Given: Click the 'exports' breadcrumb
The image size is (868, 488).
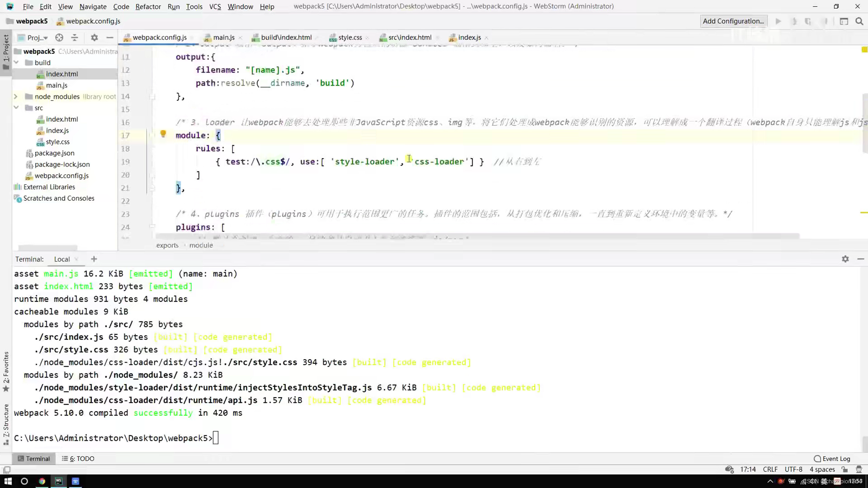Looking at the screenshot, I should click(x=167, y=245).
